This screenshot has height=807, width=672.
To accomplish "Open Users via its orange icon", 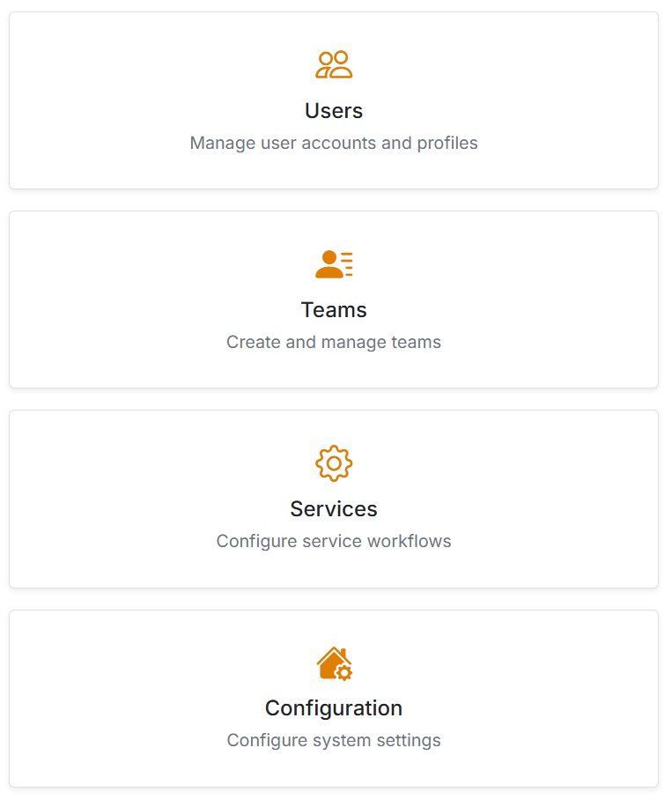I will pyautogui.click(x=334, y=63).
